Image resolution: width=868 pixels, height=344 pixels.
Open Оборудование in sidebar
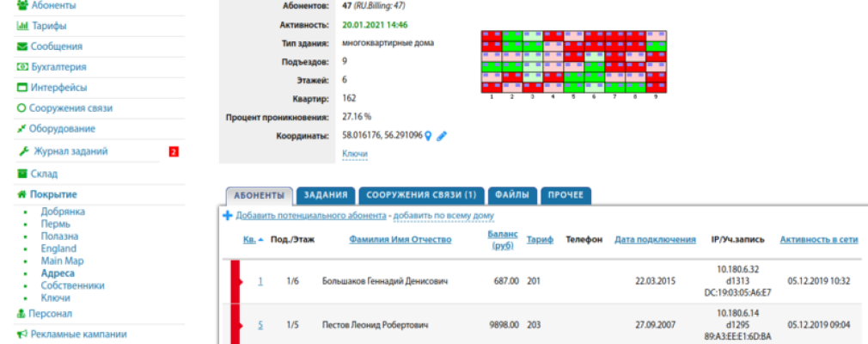[62, 128]
